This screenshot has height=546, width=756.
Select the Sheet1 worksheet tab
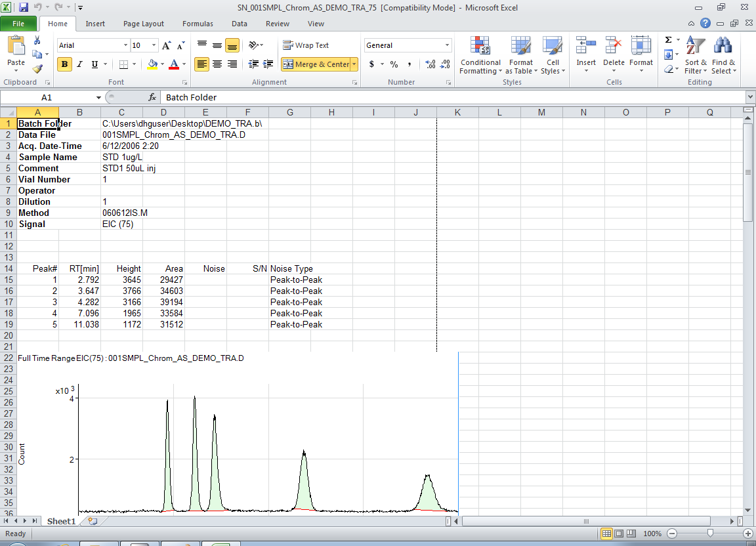point(61,522)
